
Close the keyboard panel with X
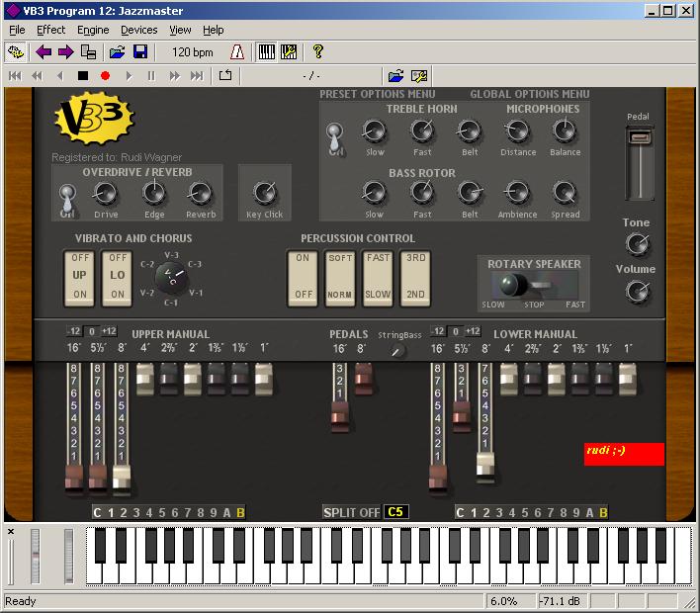click(x=11, y=531)
